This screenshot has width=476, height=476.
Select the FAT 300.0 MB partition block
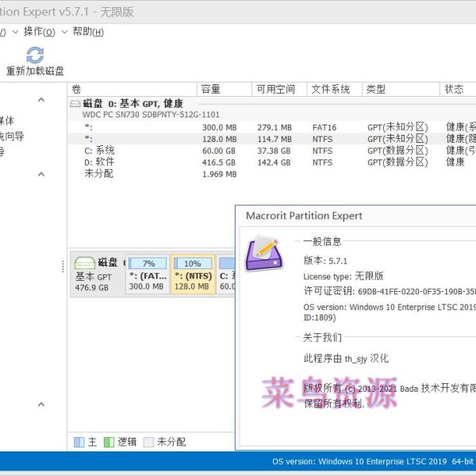click(147, 274)
